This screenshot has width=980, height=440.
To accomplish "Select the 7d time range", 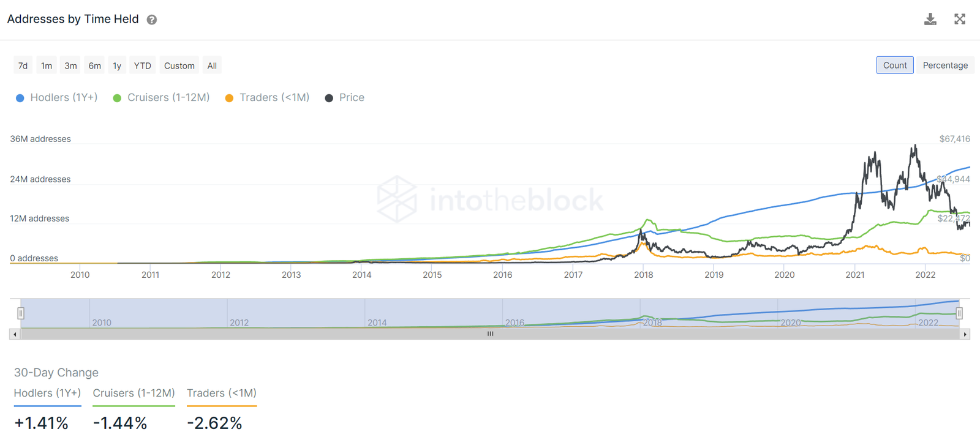I will [x=23, y=65].
